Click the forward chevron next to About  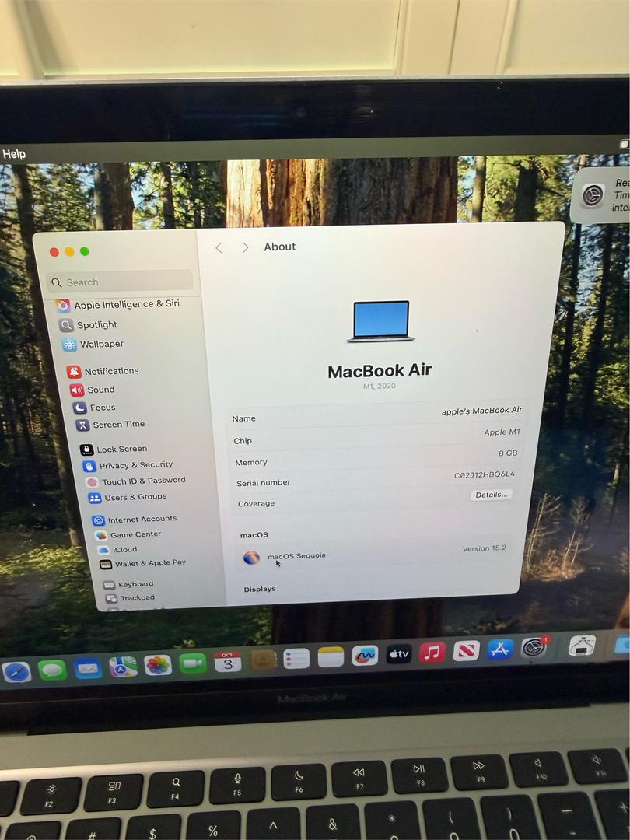(x=245, y=247)
